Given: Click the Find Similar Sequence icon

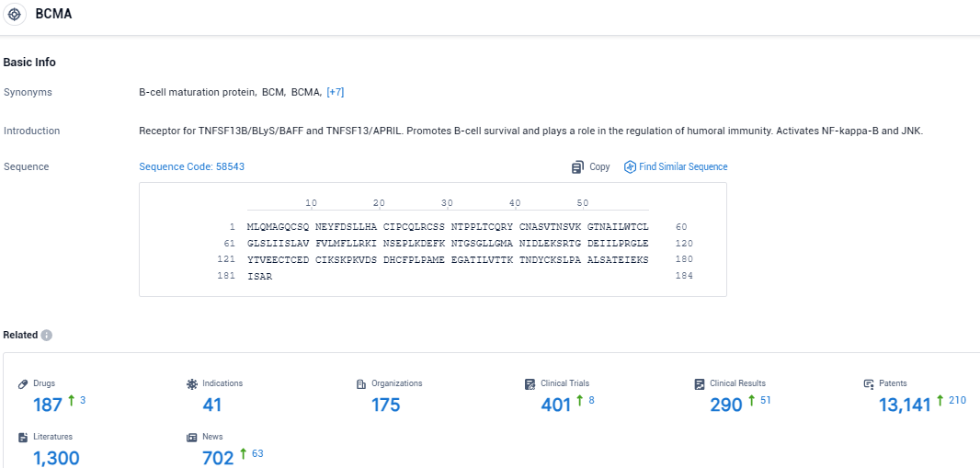Looking at the screenshot, I should tap(630, 167).
